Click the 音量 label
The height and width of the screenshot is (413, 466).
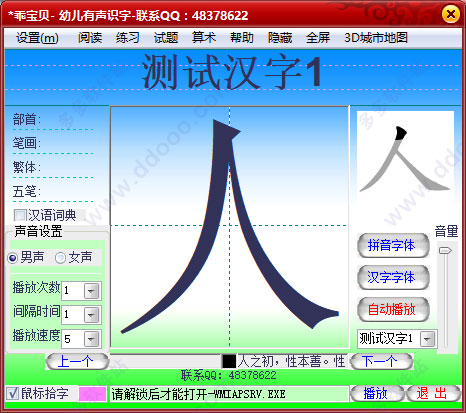point(446,231)
